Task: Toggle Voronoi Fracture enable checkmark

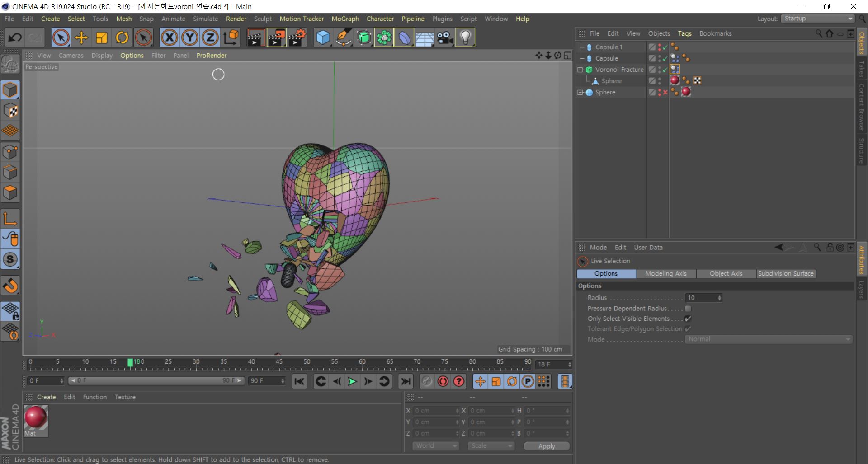Action: coord(665,70)
